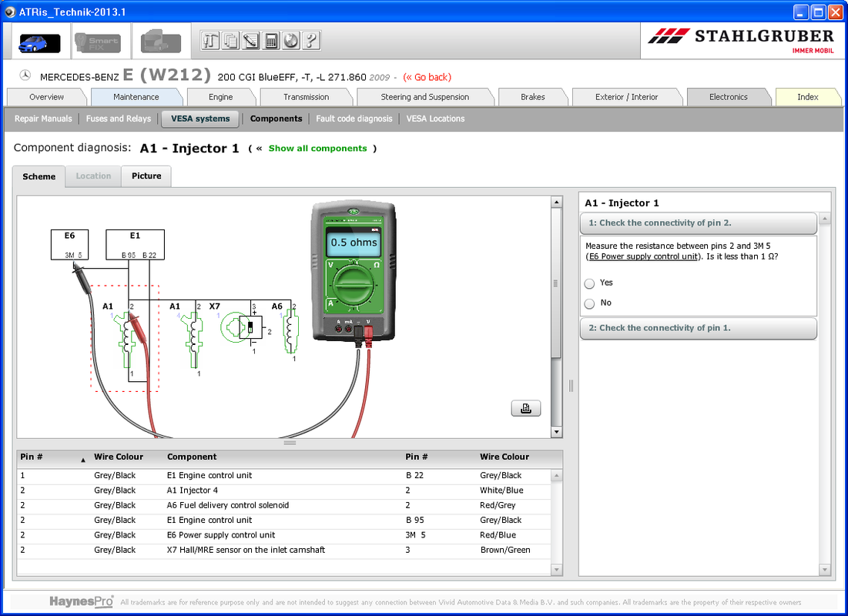Select the Yes radio button
The image size is (848, 616).
tap(589, 283)
